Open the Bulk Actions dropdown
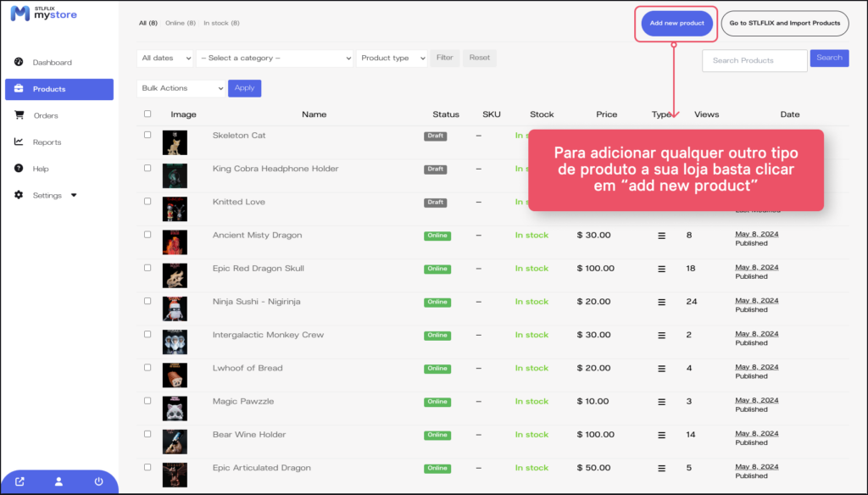Viewport: 868px width, 495px height. (x=181, y=88)
